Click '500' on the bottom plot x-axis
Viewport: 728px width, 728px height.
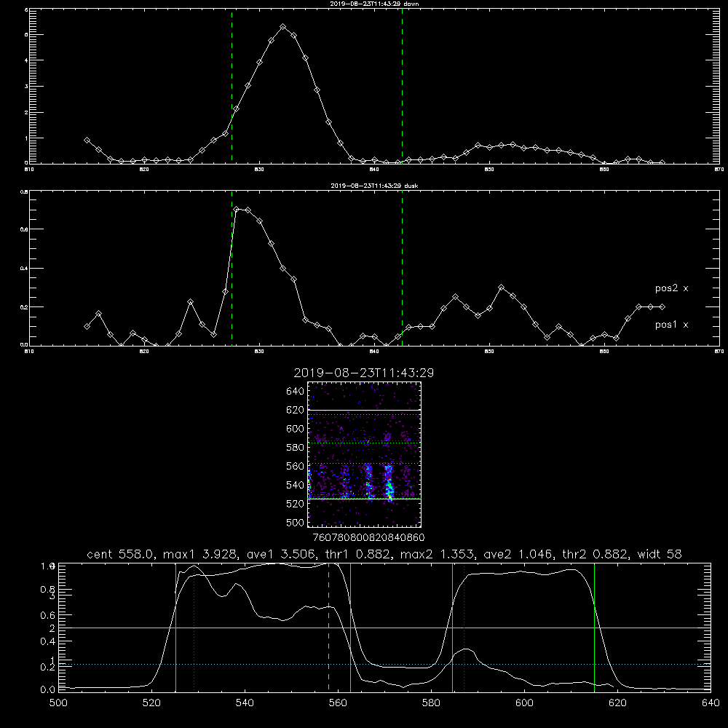[58, 703]
